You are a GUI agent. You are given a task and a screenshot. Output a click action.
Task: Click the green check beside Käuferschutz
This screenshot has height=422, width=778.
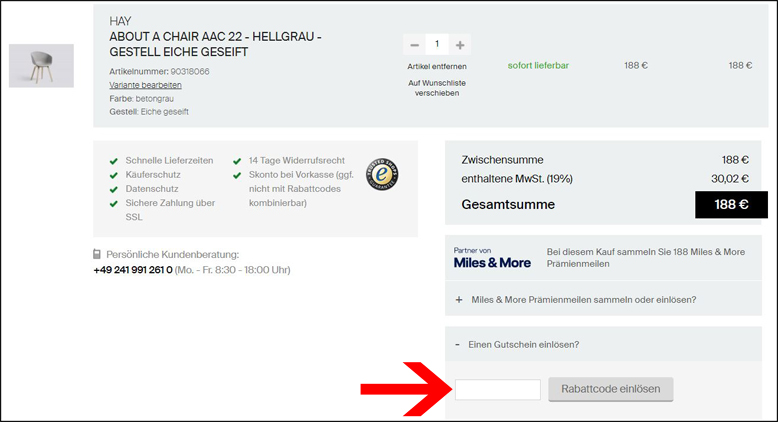point(114,175)
